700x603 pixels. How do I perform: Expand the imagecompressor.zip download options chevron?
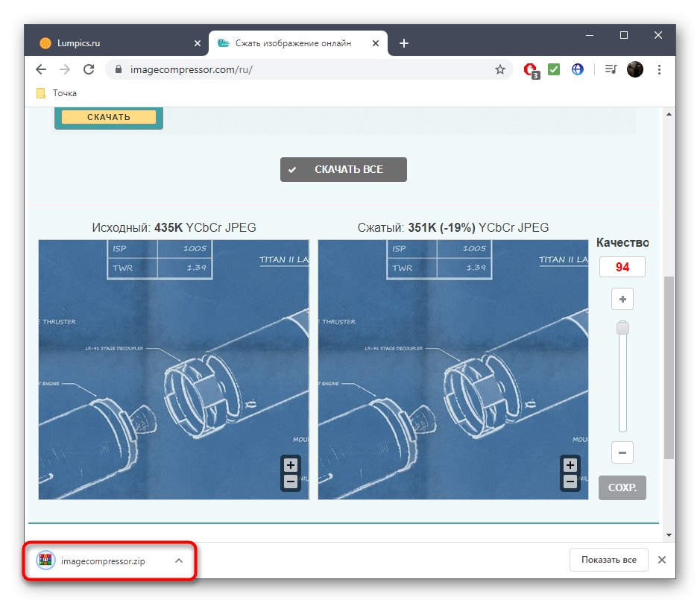[x=177, y=559]
